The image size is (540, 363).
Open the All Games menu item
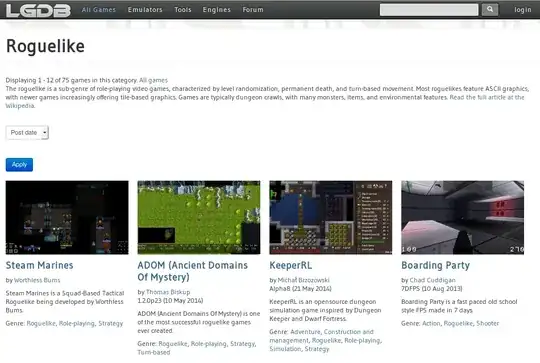click(x=99, y=10)
